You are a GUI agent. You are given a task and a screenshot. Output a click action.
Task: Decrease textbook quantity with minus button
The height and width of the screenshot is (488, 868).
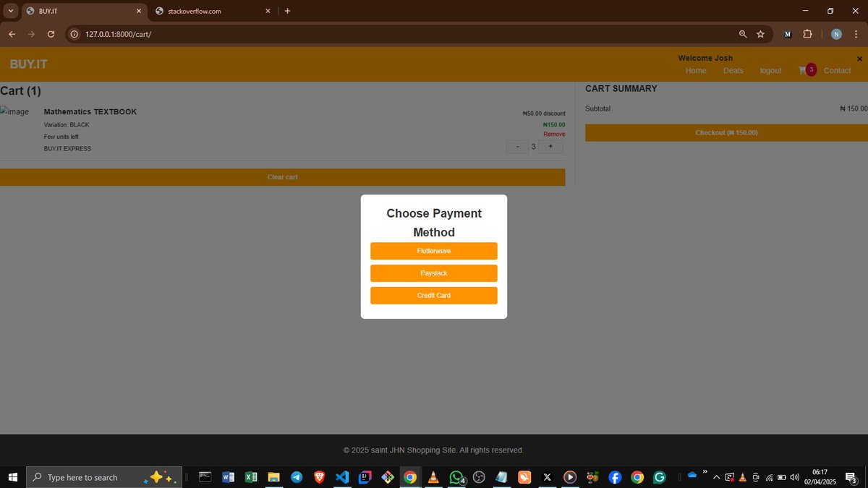(516, 147)
